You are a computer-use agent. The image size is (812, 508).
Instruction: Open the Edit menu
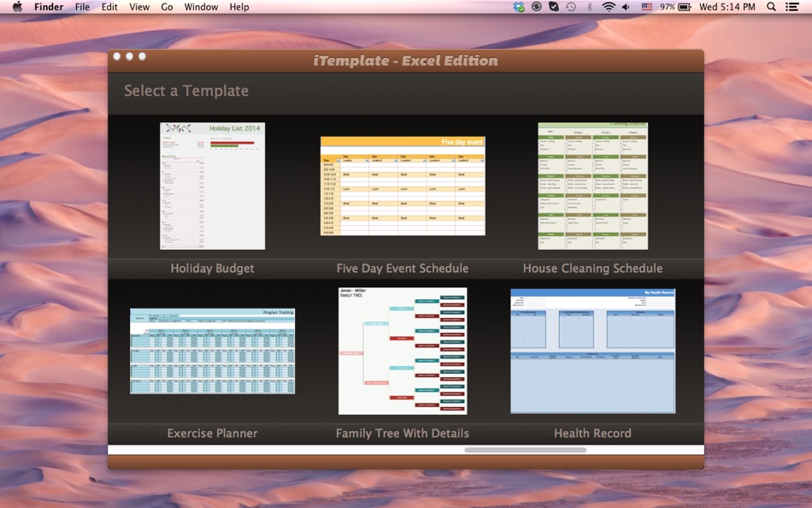[x=109, y=7]
